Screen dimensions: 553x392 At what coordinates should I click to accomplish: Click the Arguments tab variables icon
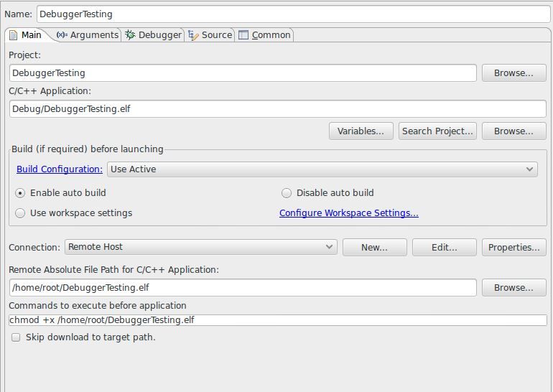coord(62,34)
